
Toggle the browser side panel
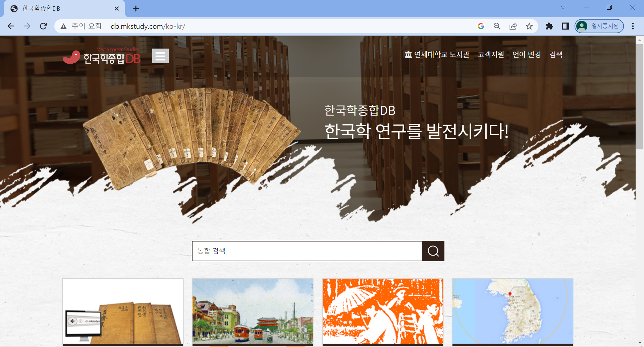pos(566,26)
